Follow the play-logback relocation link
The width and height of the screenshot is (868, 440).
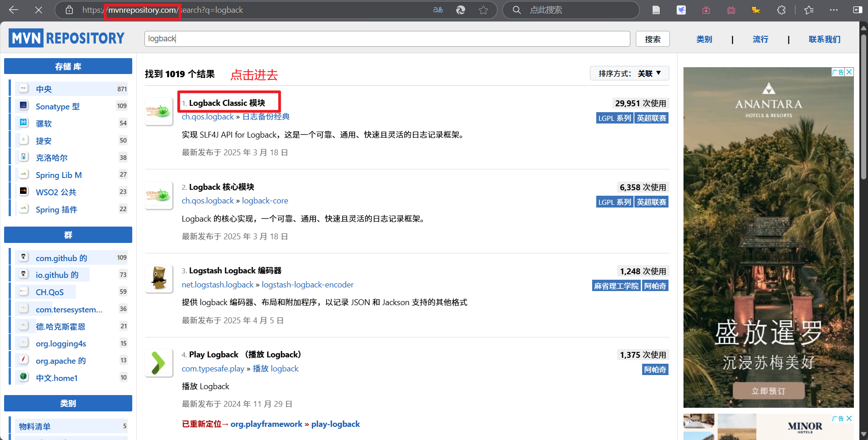(x=335, y=424)
